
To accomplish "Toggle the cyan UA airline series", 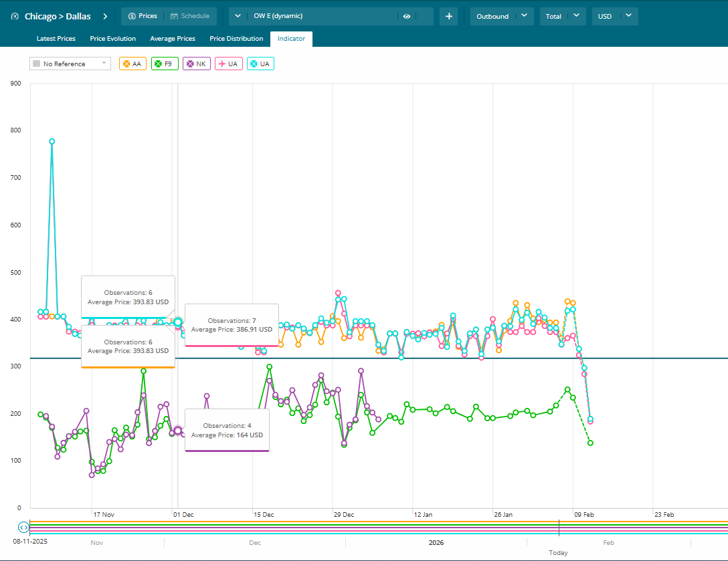I will pyautogui.click(x=260, y=64).
